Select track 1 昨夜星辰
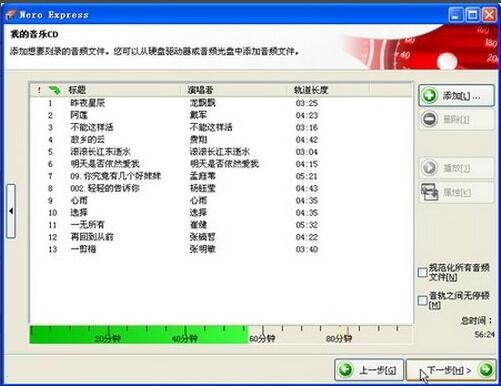Screen dimensions: 501x386 coord(88,103)
